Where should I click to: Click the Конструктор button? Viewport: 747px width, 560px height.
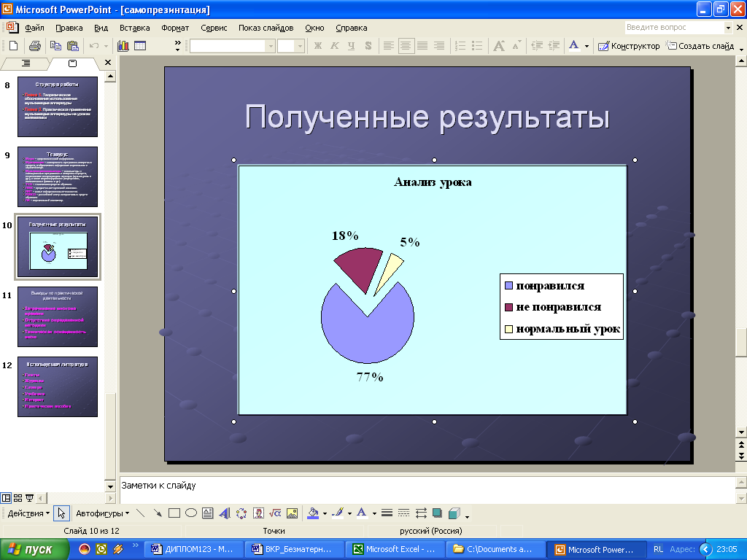coord(629,46)
